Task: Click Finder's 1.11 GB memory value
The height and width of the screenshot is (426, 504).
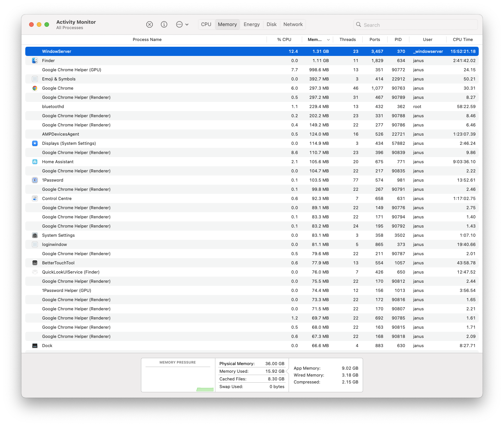Action: coord(321,61)
